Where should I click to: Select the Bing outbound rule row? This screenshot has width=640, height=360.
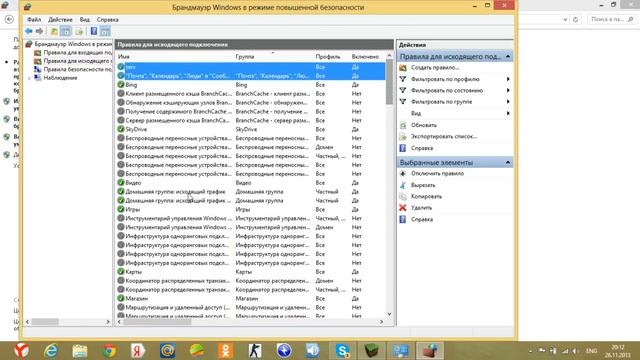point(250,85)
